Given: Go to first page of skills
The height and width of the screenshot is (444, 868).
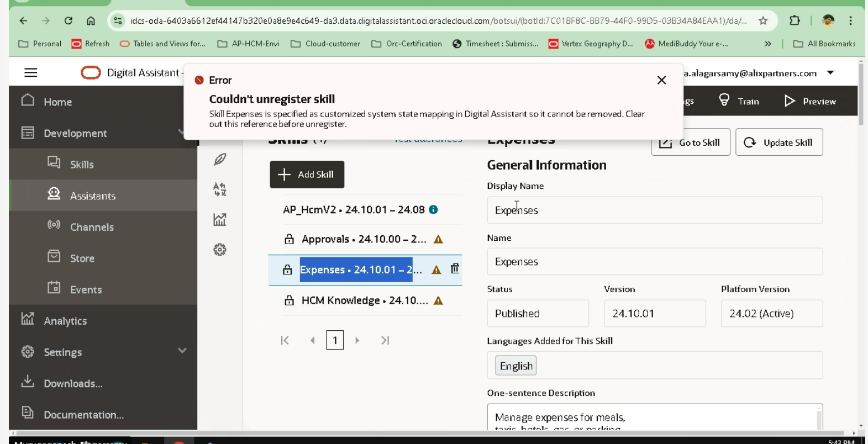Looking at the screenshot, I should pos(285,340).
